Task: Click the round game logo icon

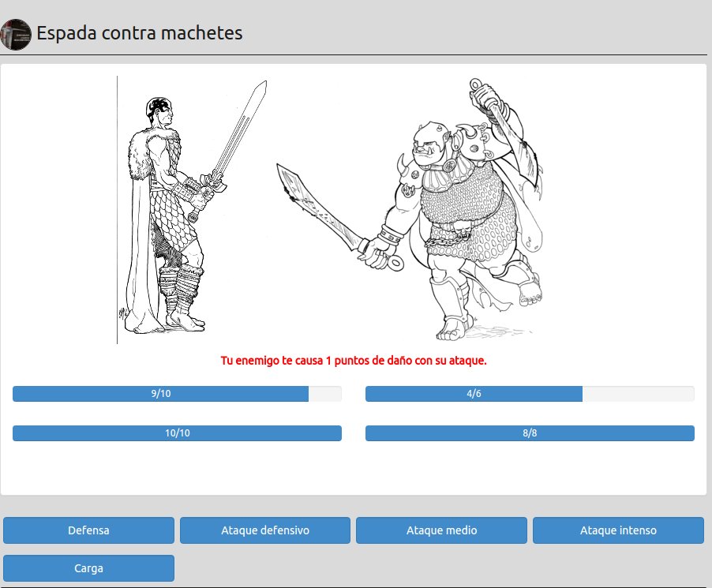Action: coord(16,35)
